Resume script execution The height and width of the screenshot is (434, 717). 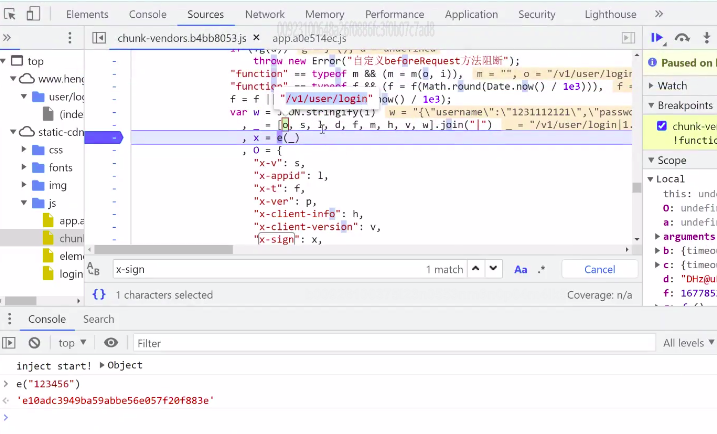coord(658,38)
